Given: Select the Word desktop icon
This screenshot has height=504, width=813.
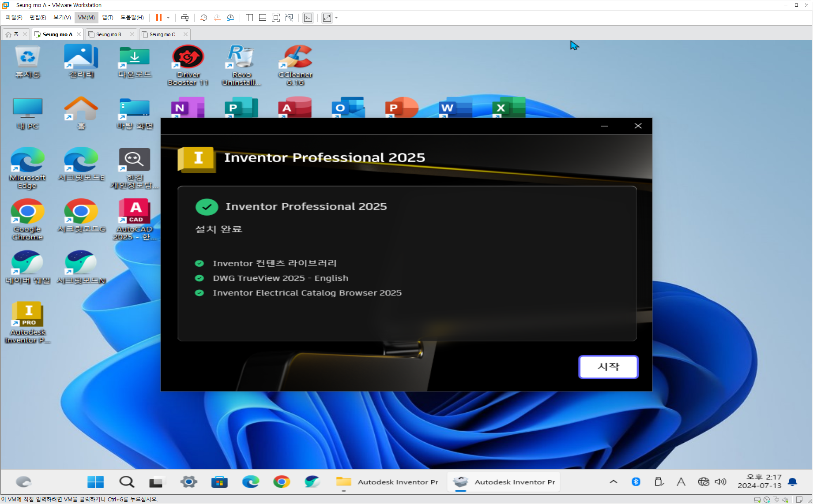Looking at the screenshot, I should (x=455, y=107).
